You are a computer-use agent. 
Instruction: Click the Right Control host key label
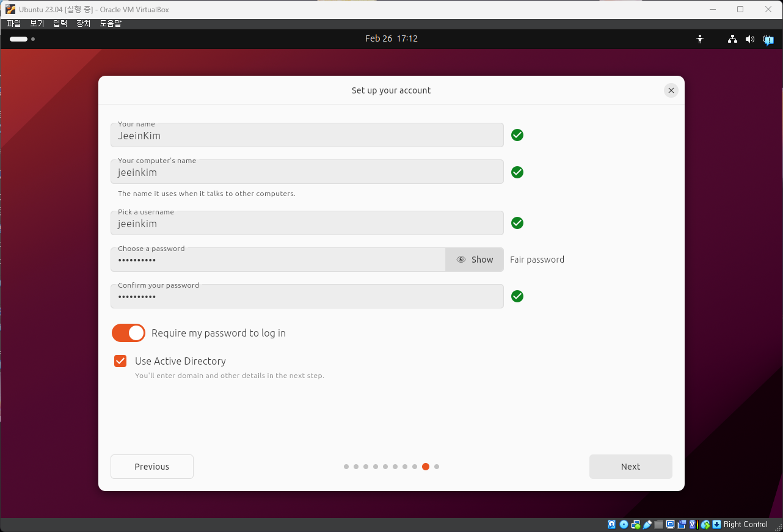[746, 525]
